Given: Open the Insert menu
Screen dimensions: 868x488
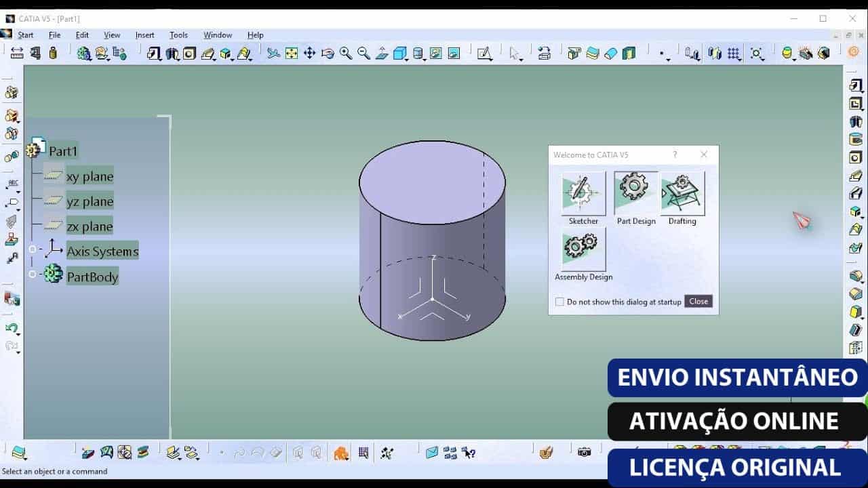Looking at the screenshot, I should [144, 35].
